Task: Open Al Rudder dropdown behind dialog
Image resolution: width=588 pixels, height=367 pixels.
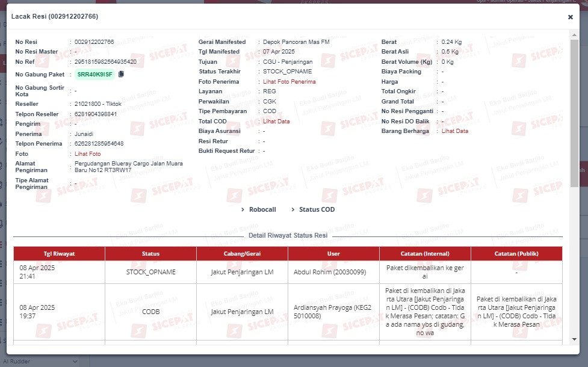Action: 39,362
